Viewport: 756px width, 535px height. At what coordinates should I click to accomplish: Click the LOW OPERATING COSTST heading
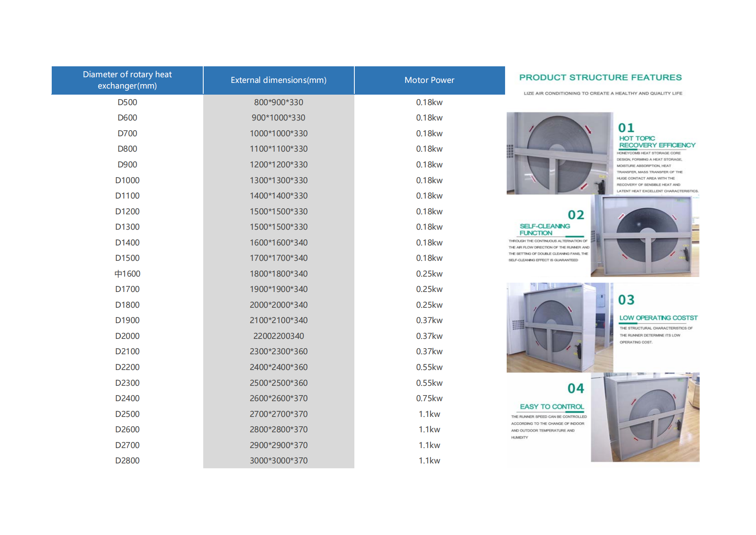pyautogui.click(x=658, y=318)
